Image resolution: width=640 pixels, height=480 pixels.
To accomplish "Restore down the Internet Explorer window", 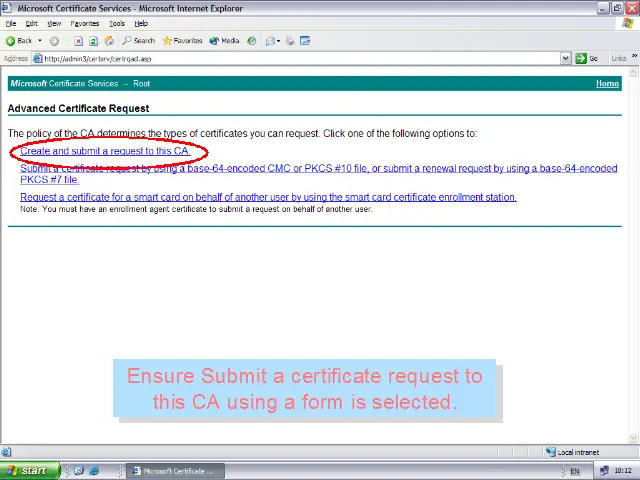I will (618, 8).
